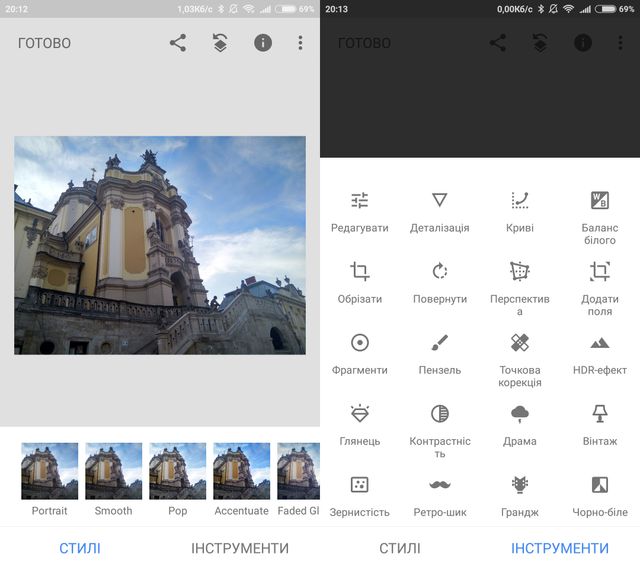The image size is (640, 569).
Task: Select the Додати поля expand tool
Action: (x=600, y=289)
